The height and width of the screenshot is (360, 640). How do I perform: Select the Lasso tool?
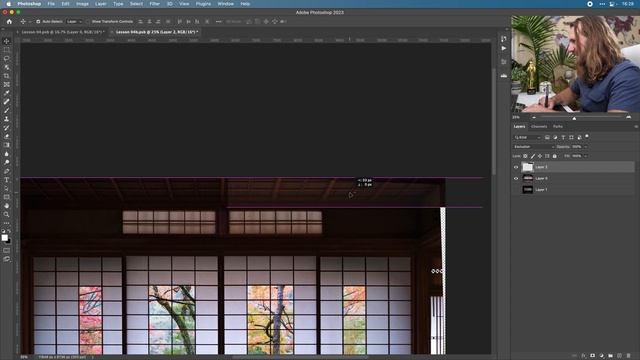pos(7,58)
